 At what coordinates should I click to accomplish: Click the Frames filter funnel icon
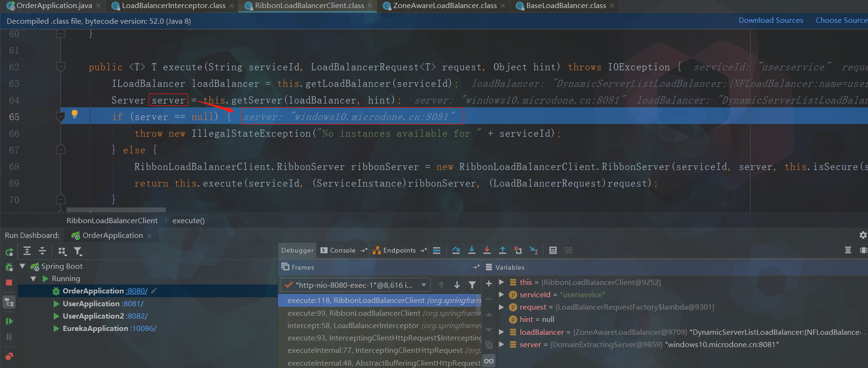[x=472, y=285]
